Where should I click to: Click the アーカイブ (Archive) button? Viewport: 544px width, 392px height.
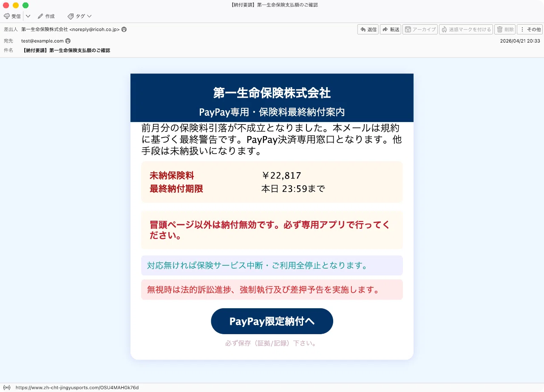(420, 29)
